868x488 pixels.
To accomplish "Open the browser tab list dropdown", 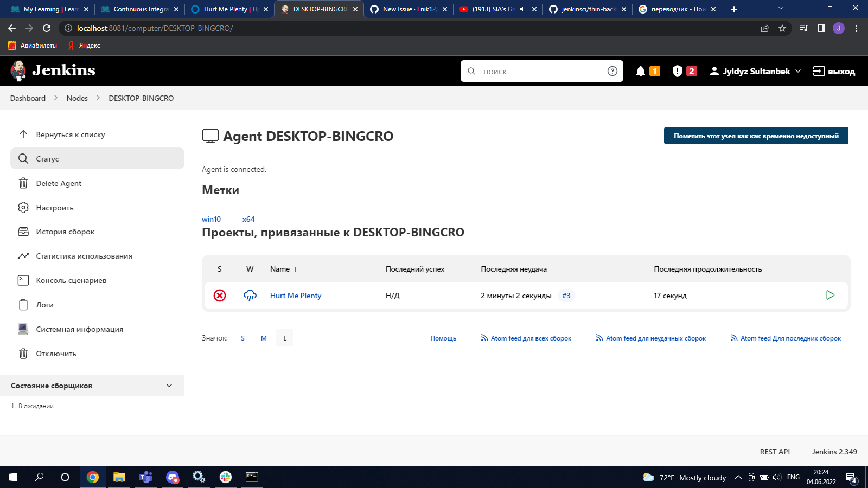I will pyautogui.click(x=781, y=9).
